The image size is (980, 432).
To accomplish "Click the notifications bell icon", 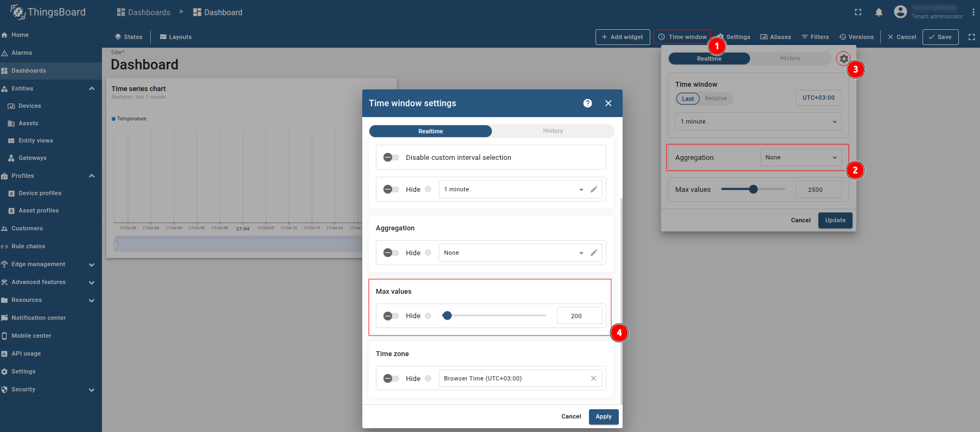I will click(879, 12).
